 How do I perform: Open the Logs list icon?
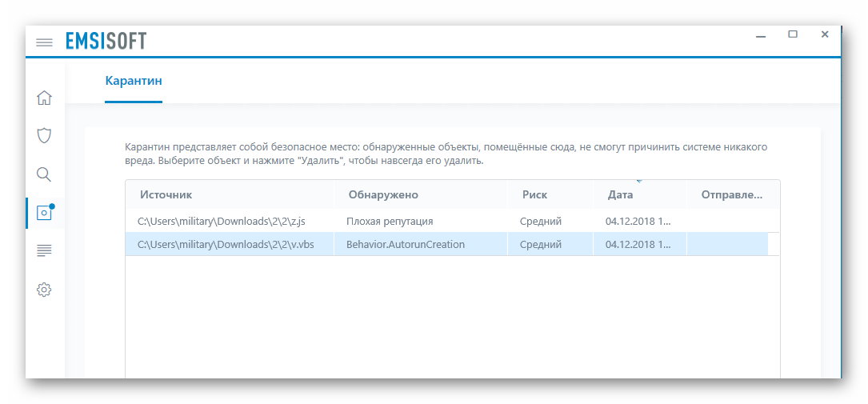point(44,250)
